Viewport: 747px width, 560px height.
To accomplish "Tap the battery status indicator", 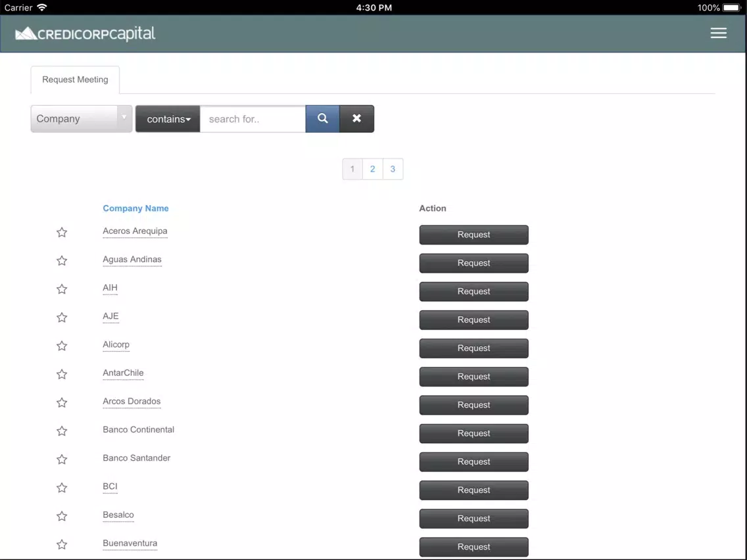I will 732,8.
